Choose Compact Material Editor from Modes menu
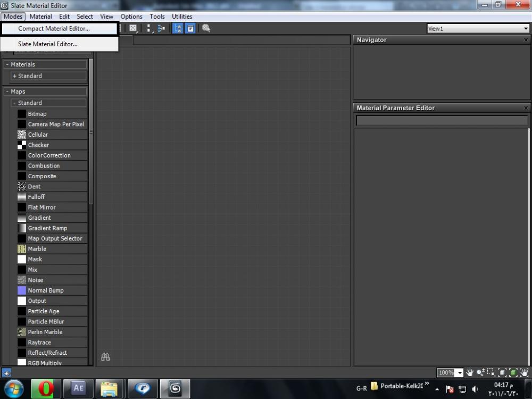Screen dimensions: 532x399 coord(60,29)
